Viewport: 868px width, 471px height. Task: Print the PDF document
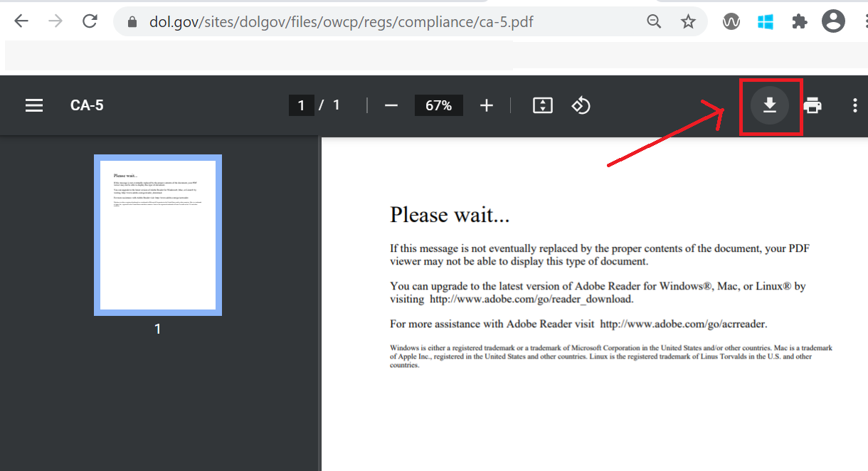pyautogui.click(x=813, y=105)
